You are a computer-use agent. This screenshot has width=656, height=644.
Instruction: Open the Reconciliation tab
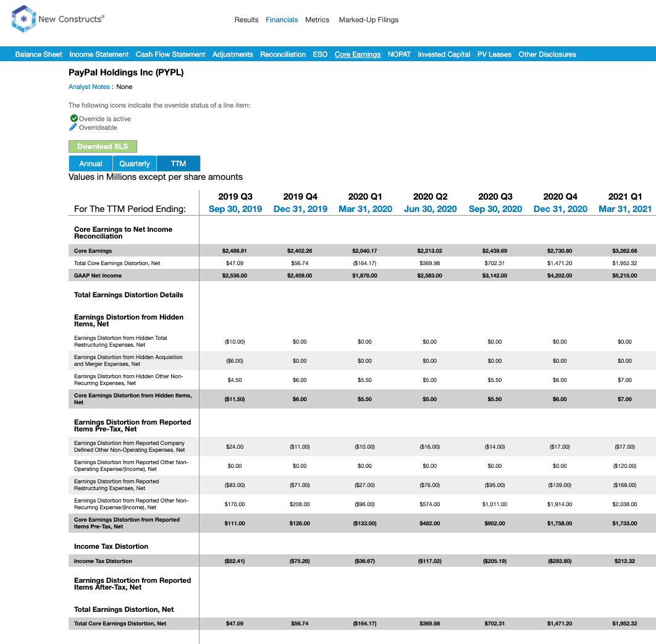coord(283,54)
